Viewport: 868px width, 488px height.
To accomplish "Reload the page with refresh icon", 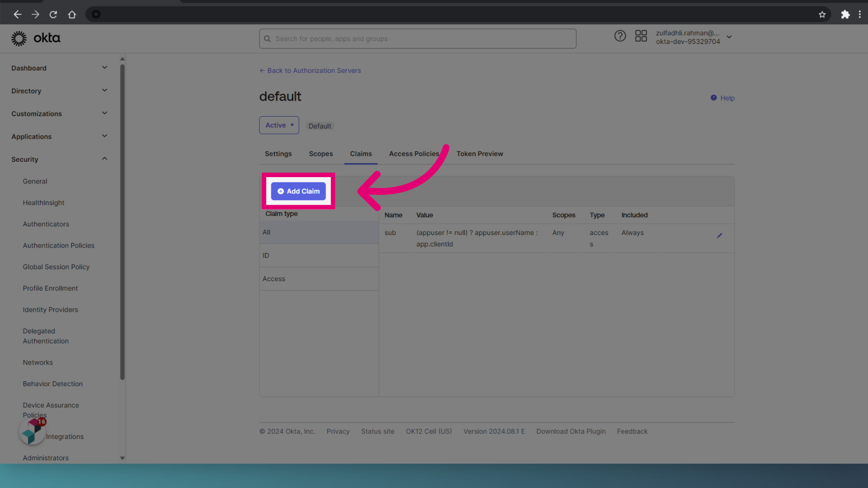I will 53,14.
